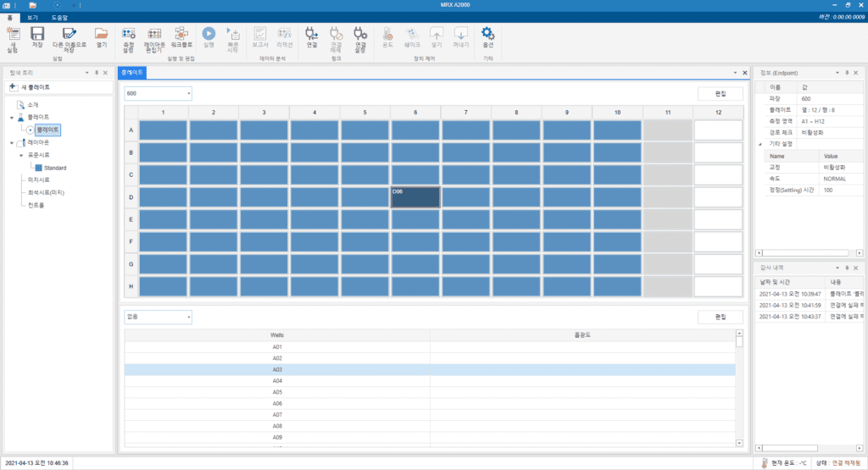Click the 저장 (Save) floppy disk icon
Screen dimensions: 868x470
point(37,36)
